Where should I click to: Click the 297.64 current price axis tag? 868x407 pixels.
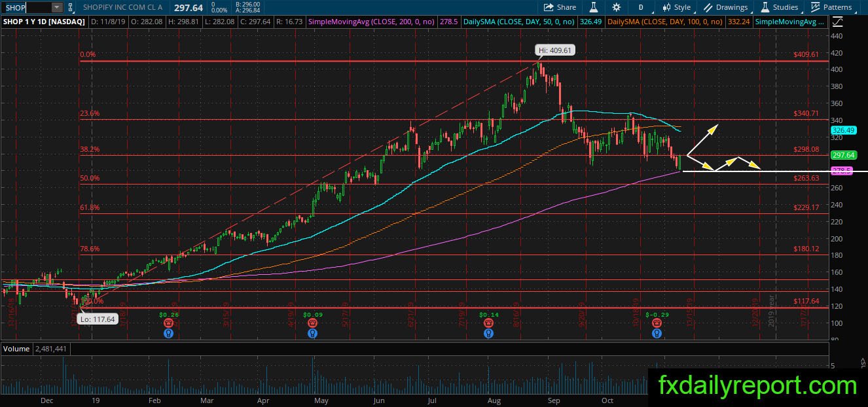click(x=844, y=155)
